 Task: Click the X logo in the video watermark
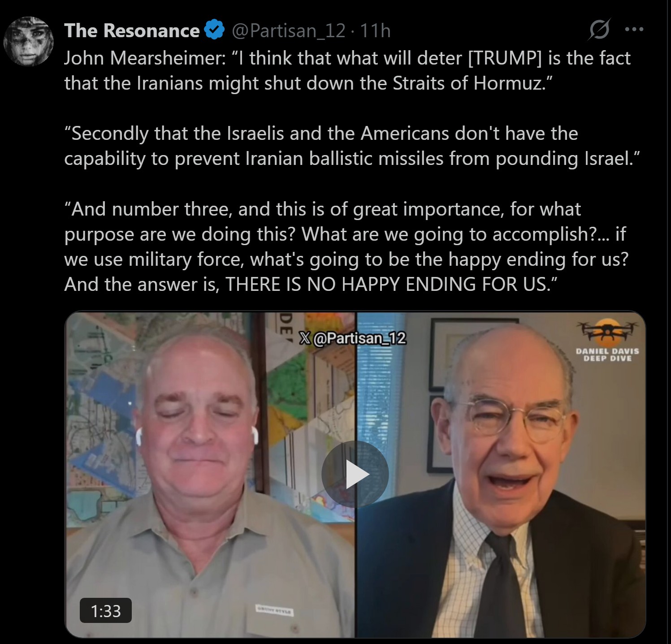[x=305, y=338]
